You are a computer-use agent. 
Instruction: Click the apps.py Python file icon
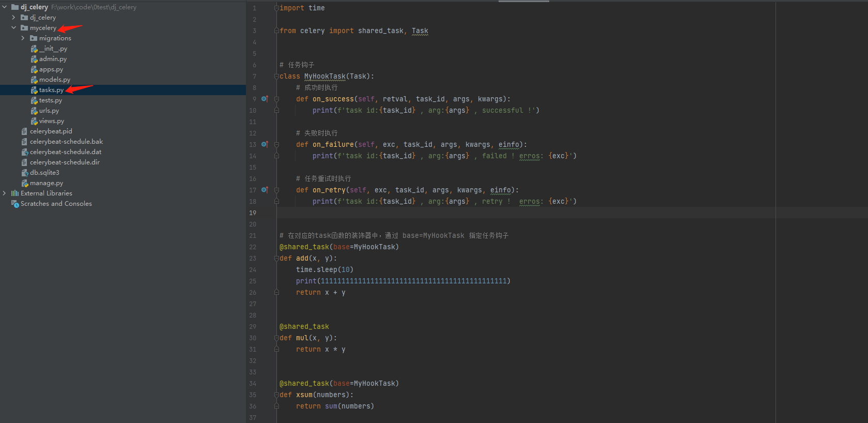coord(34,69)
